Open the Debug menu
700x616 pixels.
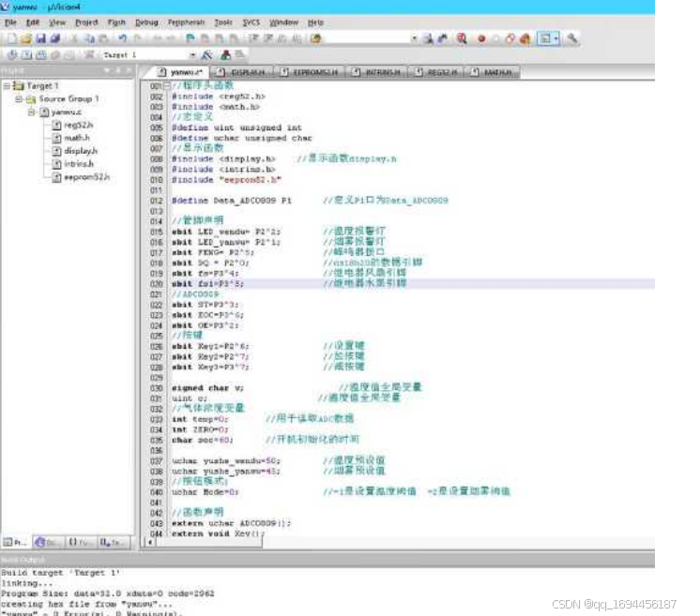pyautogui.click(x=146, y=23)
